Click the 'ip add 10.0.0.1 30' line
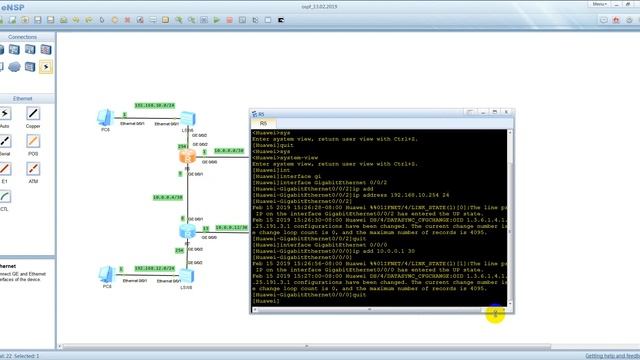 click(333, 251)
